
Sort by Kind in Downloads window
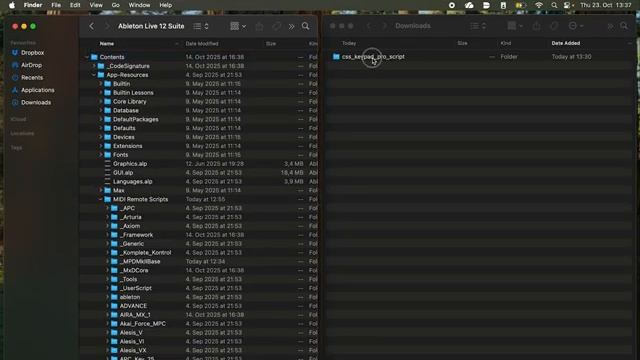pyautogui.click(x=506, y=43)
